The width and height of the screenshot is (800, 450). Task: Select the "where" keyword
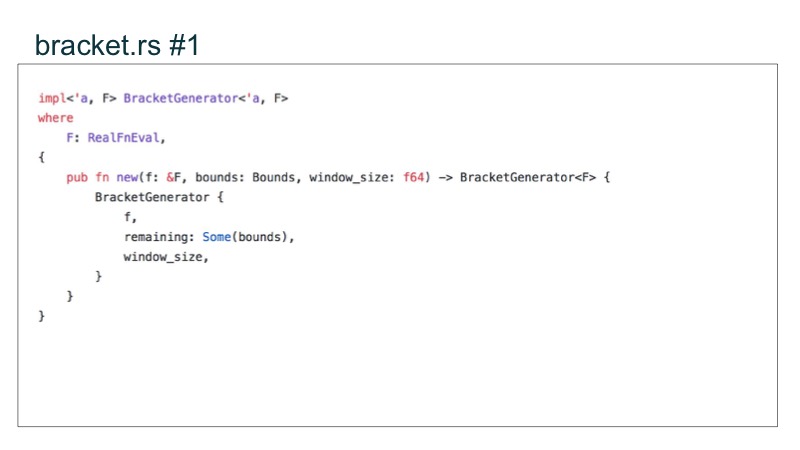[x=55, y=118]
